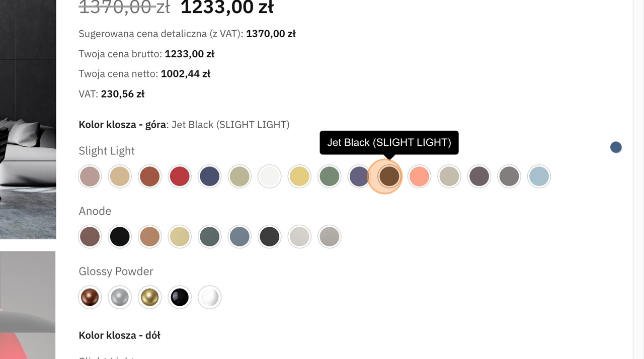644x359 pixels.
Task: Select the steel blue Anode swatch
Action: pos(239,237)
